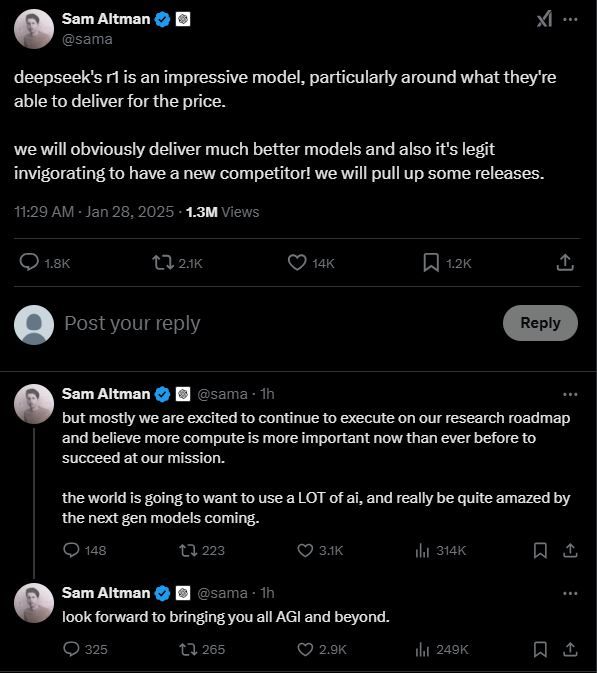This screenshot has width=597, height=673.
Task: Click the Grok icon on main post
Action: click(545, 19)
